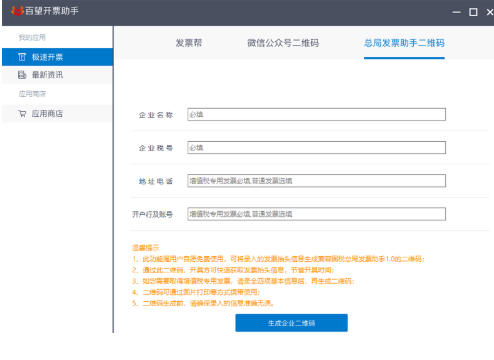Open 极速开票 in the sidebar

(x=57, y=57)
